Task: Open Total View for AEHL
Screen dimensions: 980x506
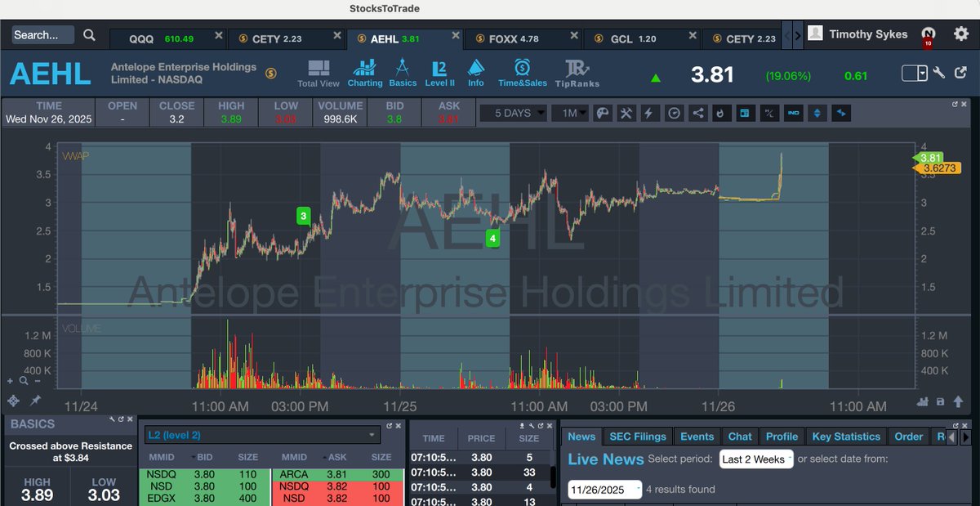Action: click(318, 72)
